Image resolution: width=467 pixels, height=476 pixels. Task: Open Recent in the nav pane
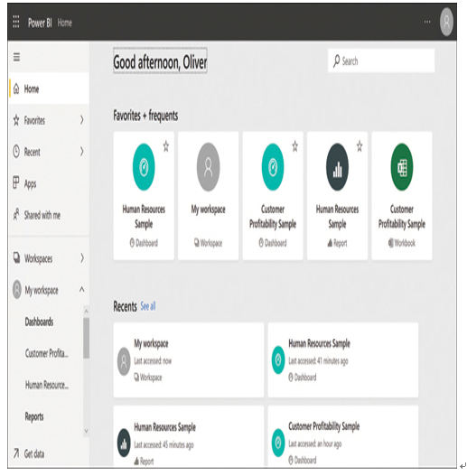click(49, 152)
